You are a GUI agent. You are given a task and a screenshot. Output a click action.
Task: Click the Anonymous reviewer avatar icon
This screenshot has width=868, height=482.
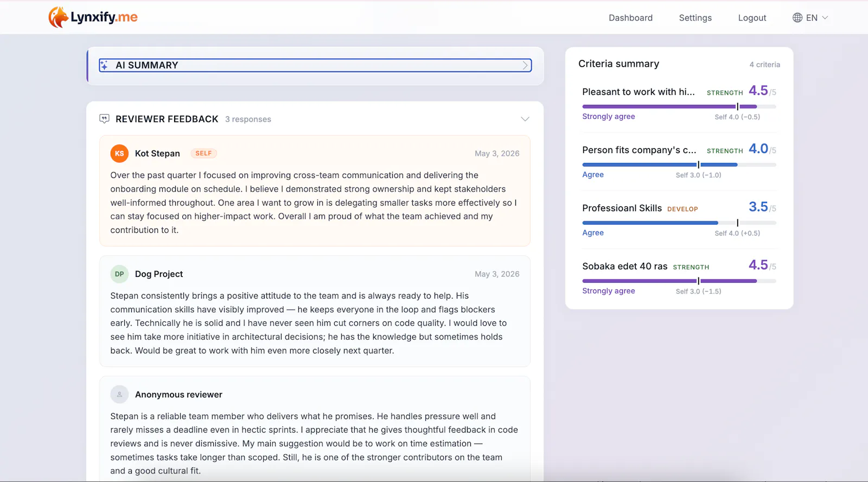tap(119, 395)
